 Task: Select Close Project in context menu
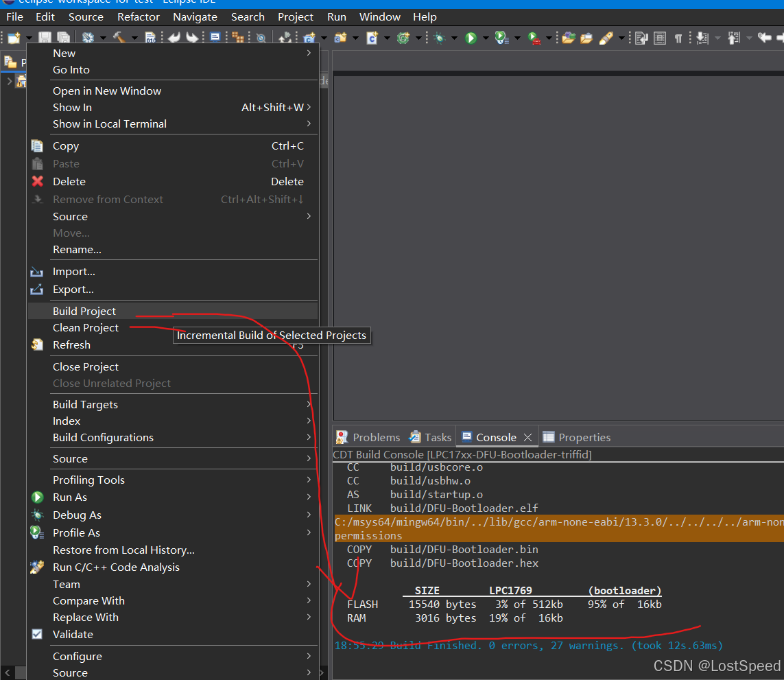(173, 367)
